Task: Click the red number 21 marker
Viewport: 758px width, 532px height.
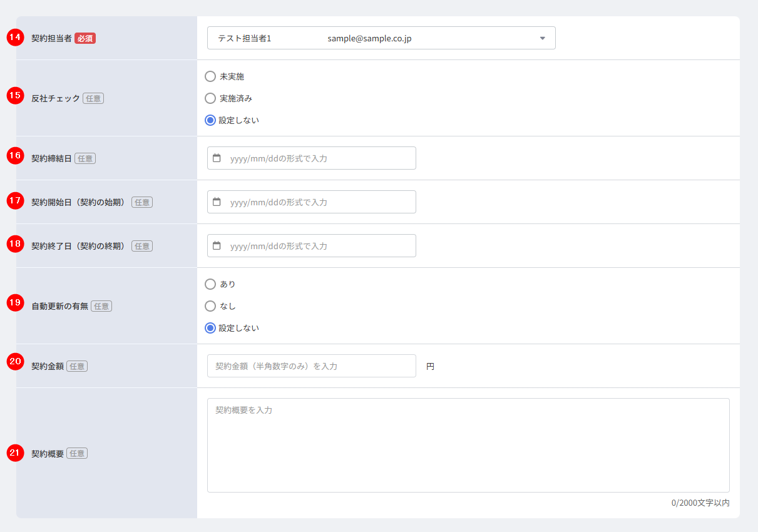Action: click(x=15, y=453)
